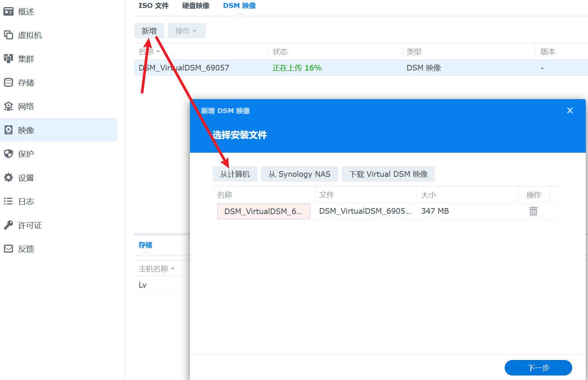Click the Cluster (集群) sidebar icon
Screen dimensions: 588x380
click(x=8, y=59)
